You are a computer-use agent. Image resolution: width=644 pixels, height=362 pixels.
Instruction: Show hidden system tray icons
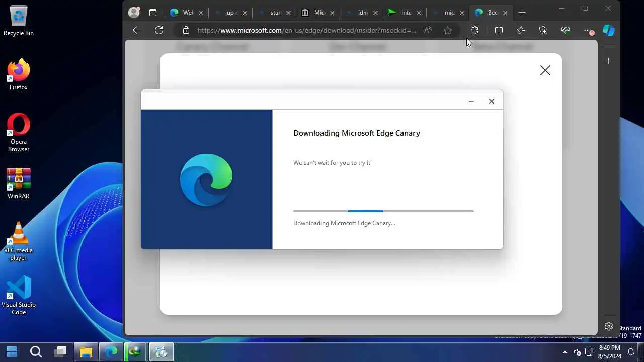pos(565,352)
